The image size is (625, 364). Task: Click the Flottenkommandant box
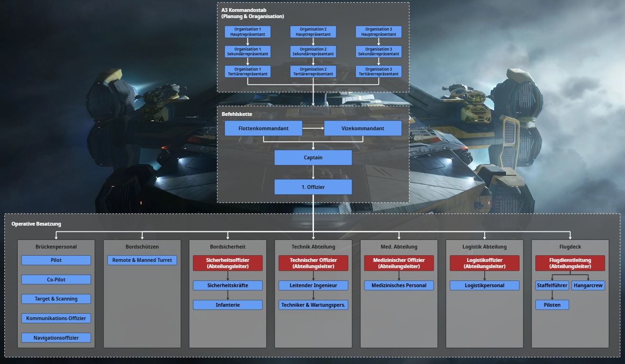click(x=263, y=128)
